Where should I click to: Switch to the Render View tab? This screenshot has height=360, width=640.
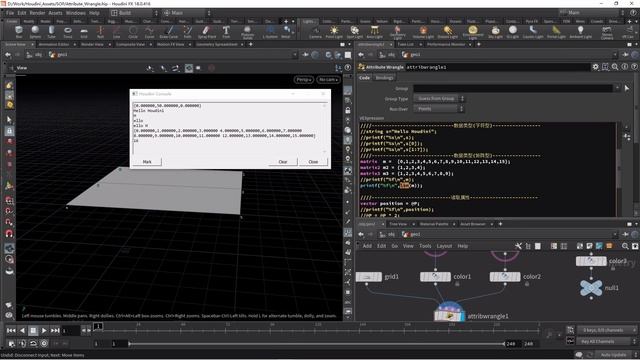[x=92, y=44]
